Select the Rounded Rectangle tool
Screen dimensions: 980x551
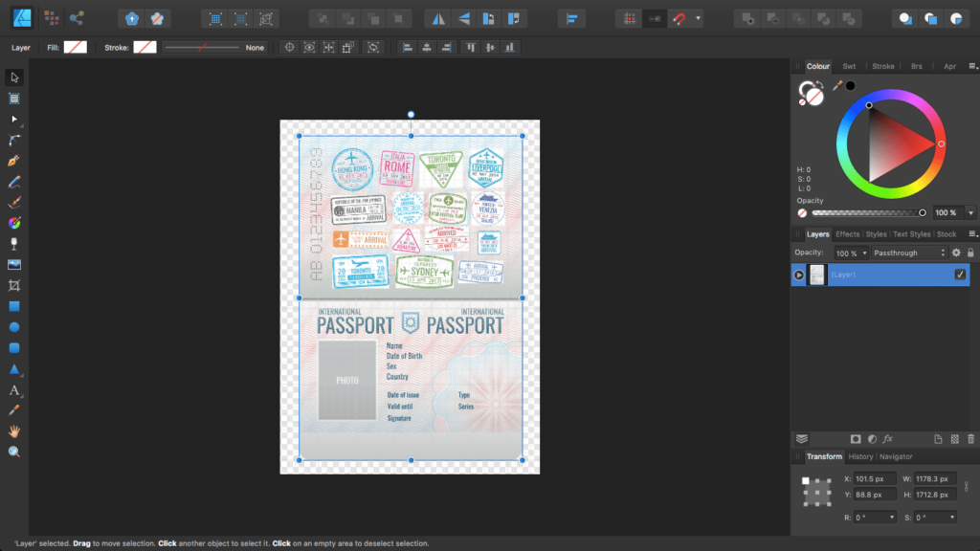tap(14, 348)
